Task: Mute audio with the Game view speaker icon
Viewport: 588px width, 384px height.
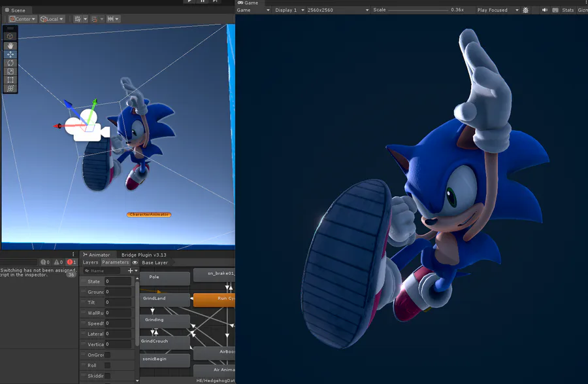Action: pos(544,10)
